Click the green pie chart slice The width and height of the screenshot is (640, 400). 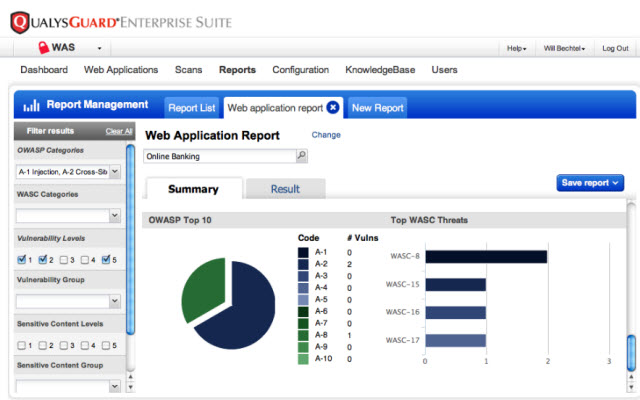point(206,288)
